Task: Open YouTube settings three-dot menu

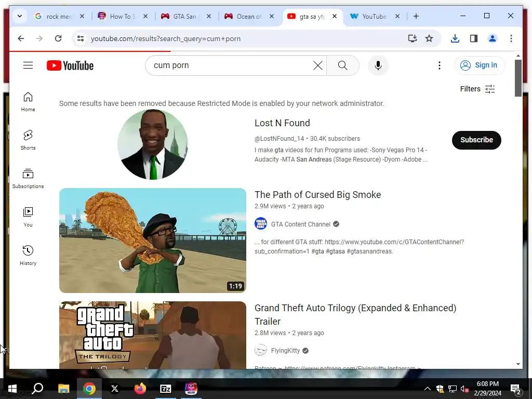Action: point(440,65)
